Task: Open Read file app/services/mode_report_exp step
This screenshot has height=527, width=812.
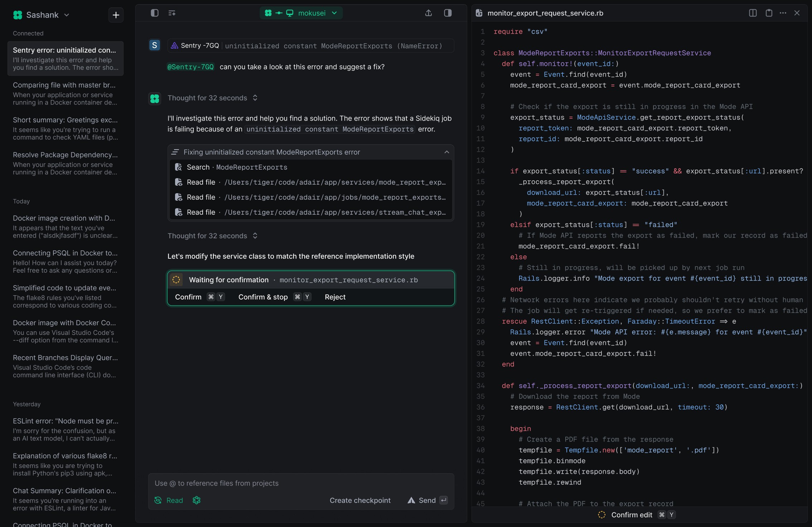Action: 311,182
